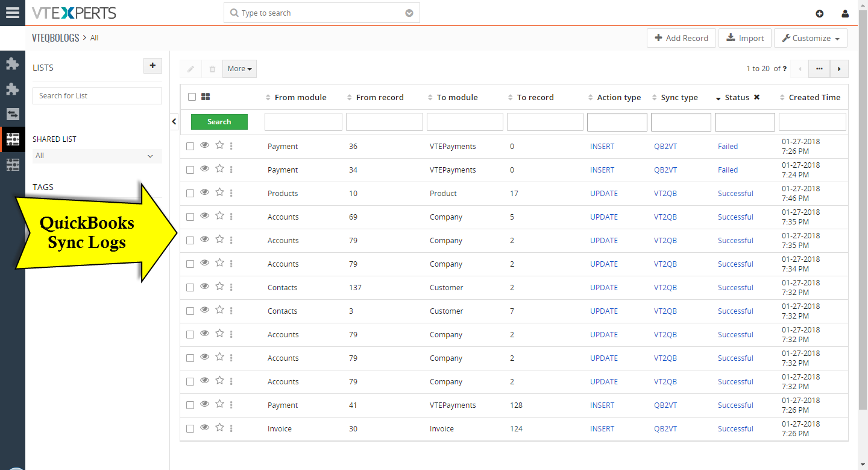Click the disabled edit pencil icon
868x470 pixels.
pyautogui.click(x=190, y=69)
